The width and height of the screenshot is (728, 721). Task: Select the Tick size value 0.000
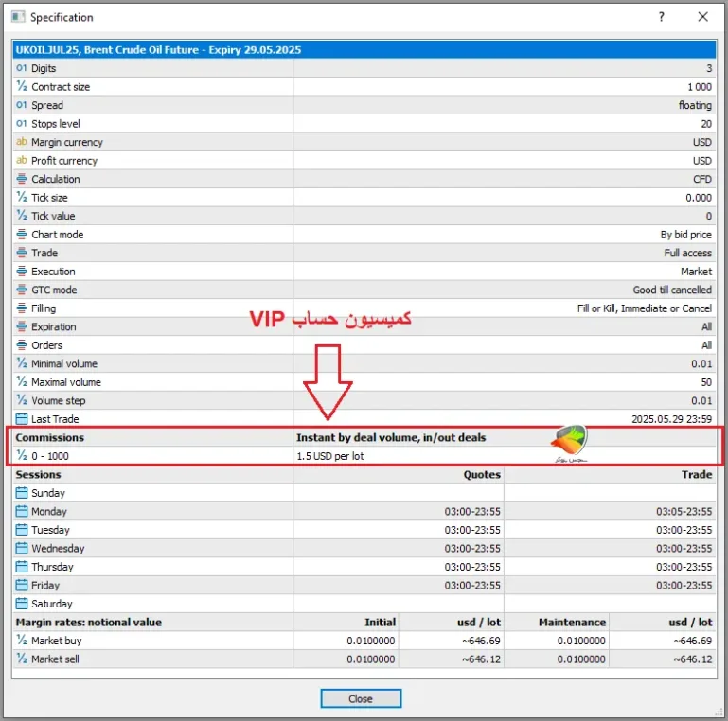(x=699, y=198)
